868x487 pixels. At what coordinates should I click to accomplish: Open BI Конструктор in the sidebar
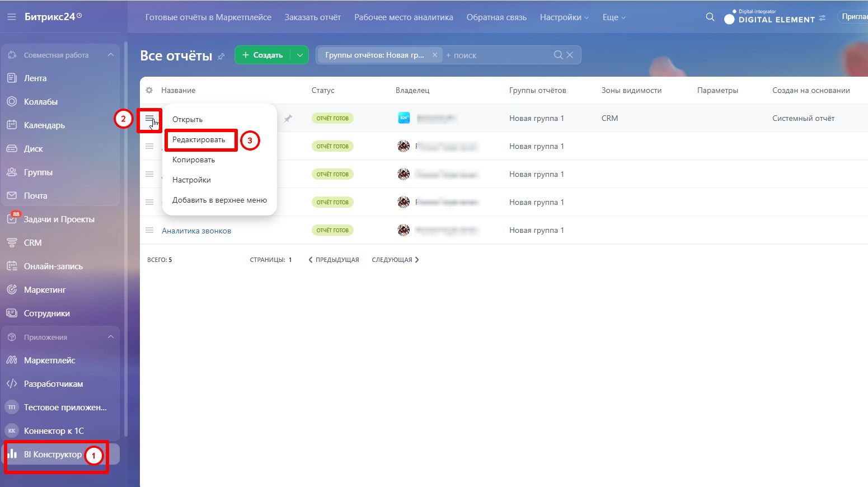[53, 454]
